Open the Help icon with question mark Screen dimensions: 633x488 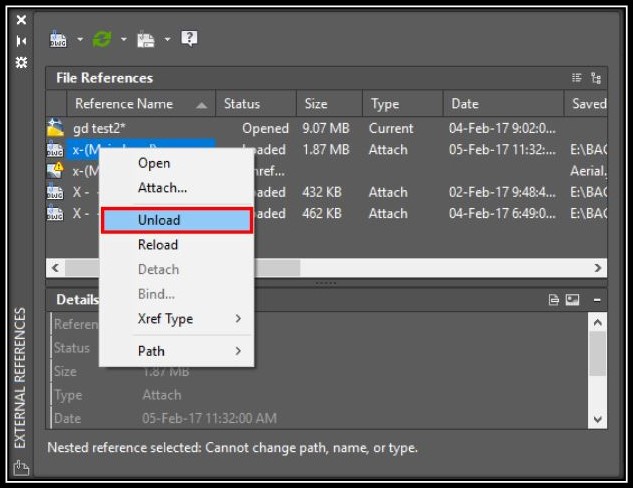(189, 39)
